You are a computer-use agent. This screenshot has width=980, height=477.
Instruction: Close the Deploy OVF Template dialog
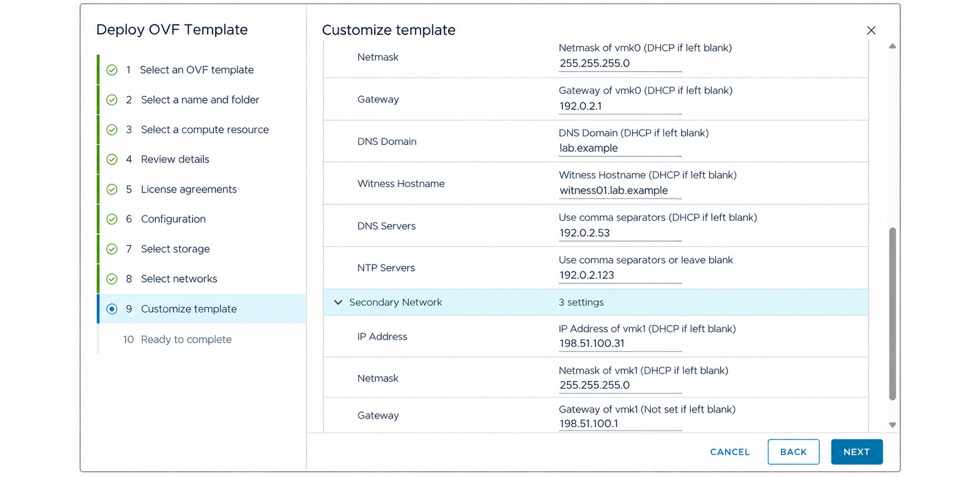tap(871, 31)
